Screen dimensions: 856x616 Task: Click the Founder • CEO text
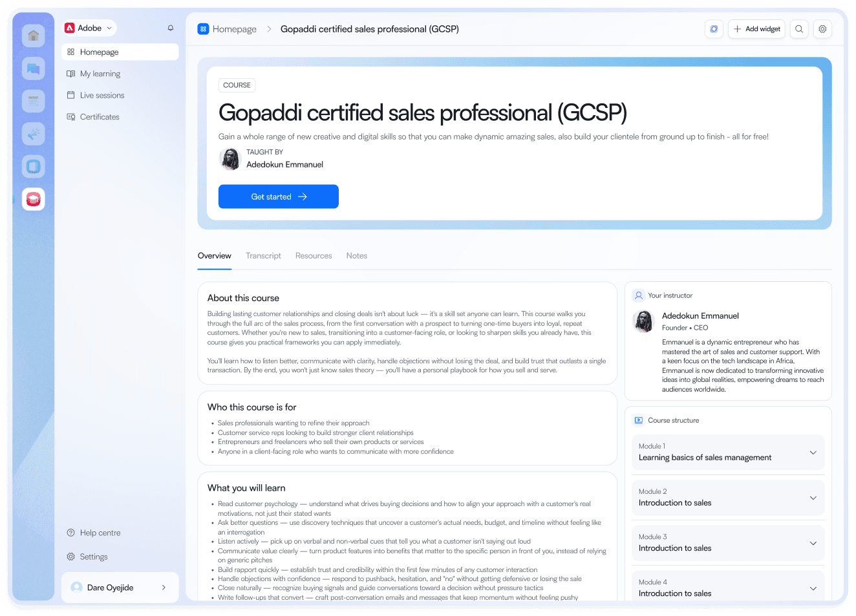point(685,328)
